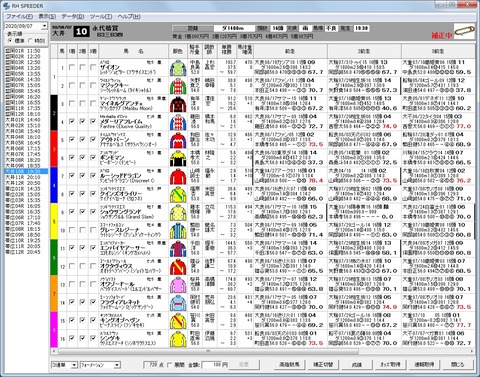Image resolution: width=480 pixels, height=377 pixels.
Task: Click the jockey silks icon for horse 15
Action: tap(178, 321)
